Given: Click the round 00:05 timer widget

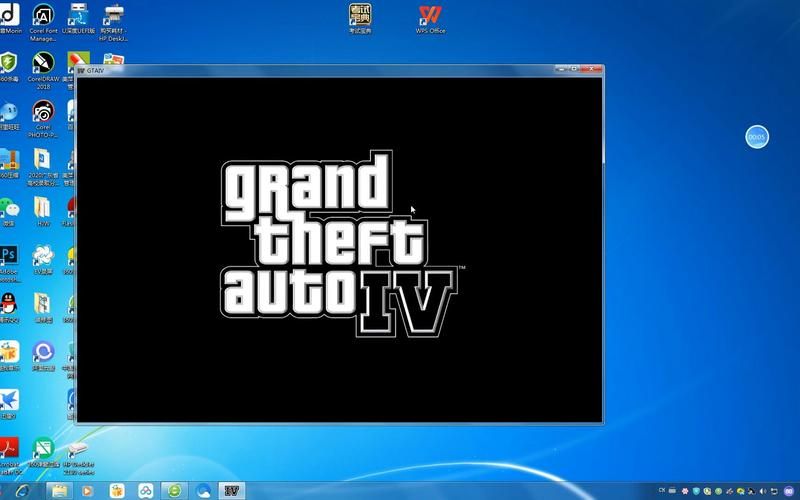Looking at the screenshot, I should tap(757, 137).
